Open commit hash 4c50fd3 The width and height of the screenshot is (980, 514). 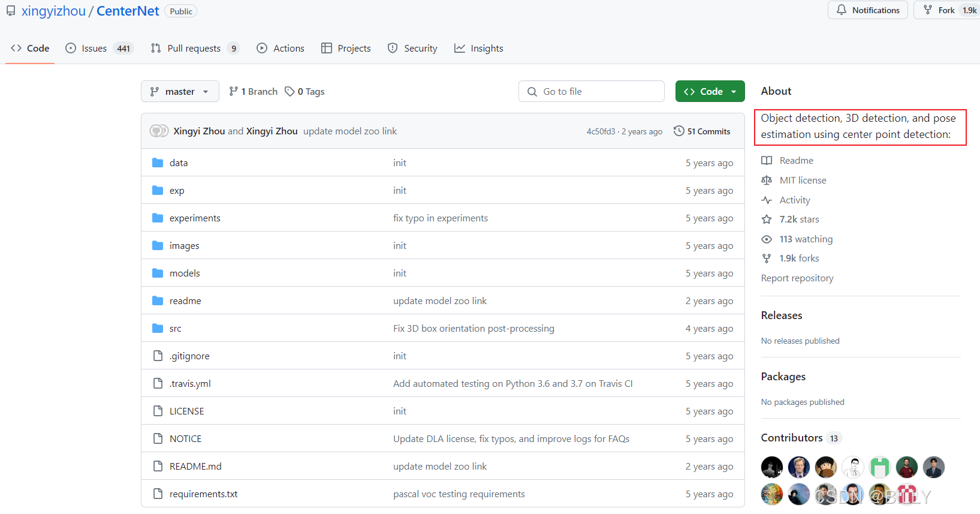pyautogui.click(x=601, y=131)
